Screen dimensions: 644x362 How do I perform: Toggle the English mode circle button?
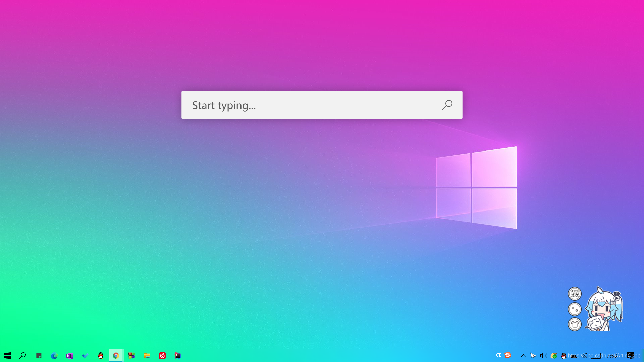(x=575, y=294)
